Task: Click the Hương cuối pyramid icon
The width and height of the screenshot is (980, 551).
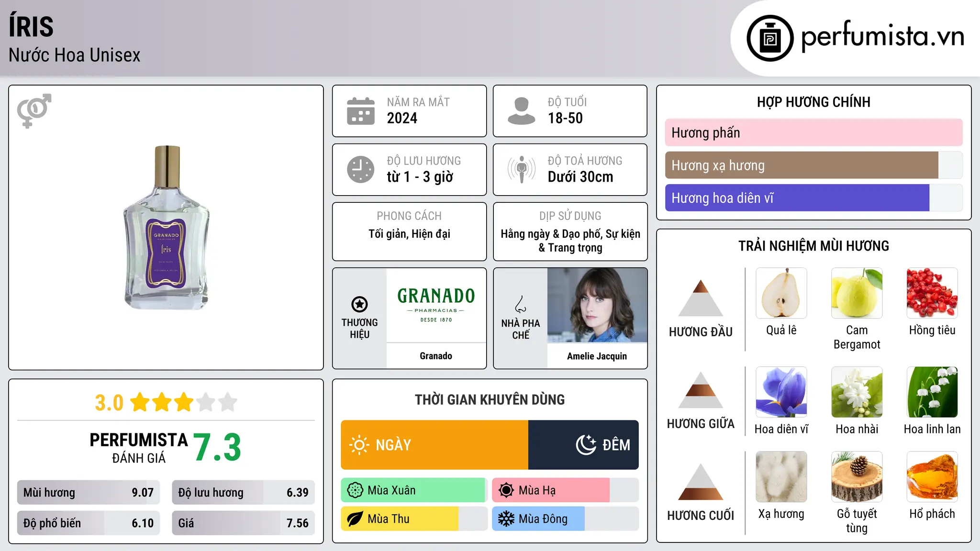Action: tap(701, 482)
